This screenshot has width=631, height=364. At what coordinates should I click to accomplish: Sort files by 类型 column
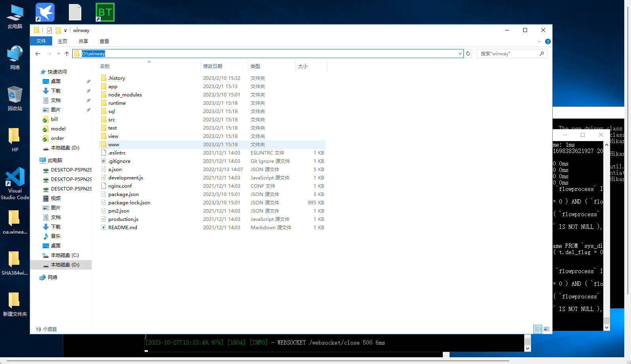pyautogui.click(x=255, y=66)
